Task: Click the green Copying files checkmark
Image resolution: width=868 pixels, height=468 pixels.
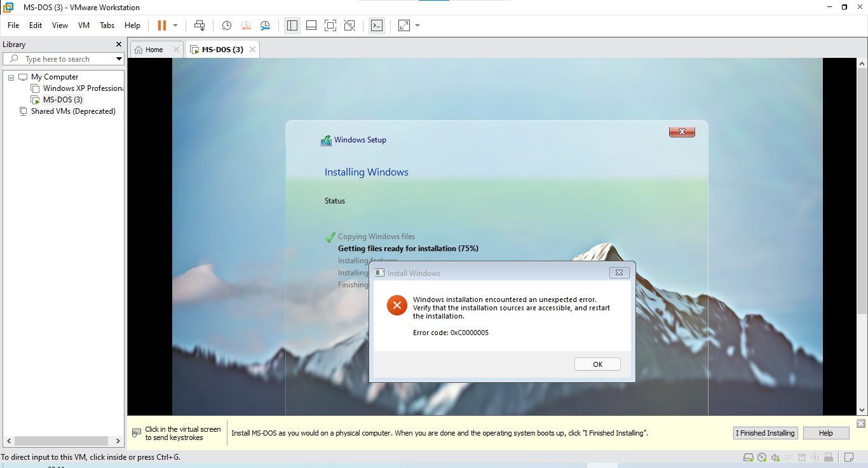Action: tap(330, 237)
